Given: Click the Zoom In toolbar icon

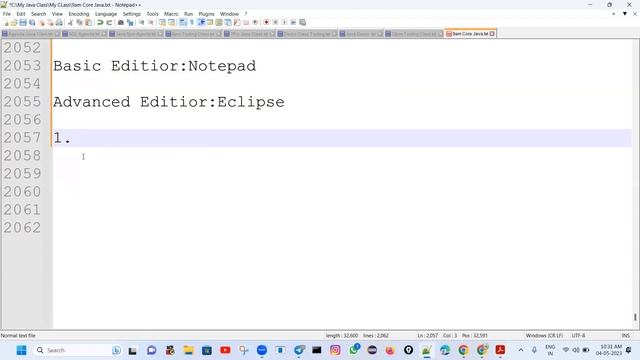Looking at the screenshot, I should [x=141, y=22].
